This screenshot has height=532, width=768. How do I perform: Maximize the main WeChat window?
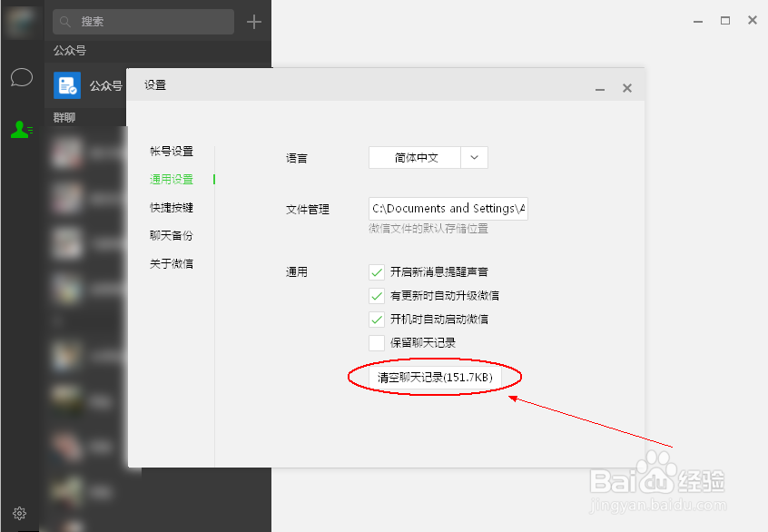pyautogui.click(x=725, y=21)
